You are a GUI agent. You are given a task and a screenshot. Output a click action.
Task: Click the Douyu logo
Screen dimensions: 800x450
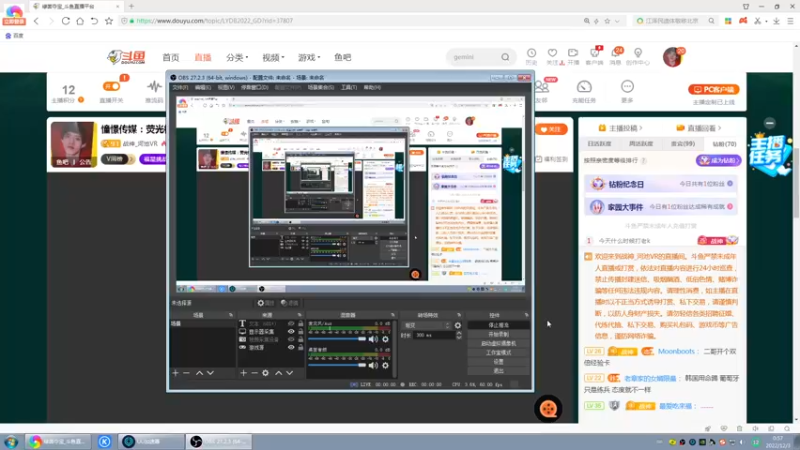(127, 57)
